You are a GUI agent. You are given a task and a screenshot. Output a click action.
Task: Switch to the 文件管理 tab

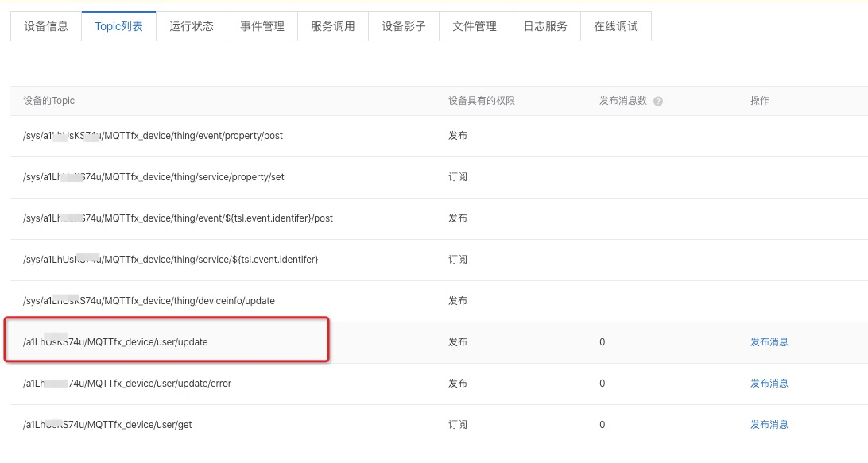pyautogui.click(x=475, y=26)
